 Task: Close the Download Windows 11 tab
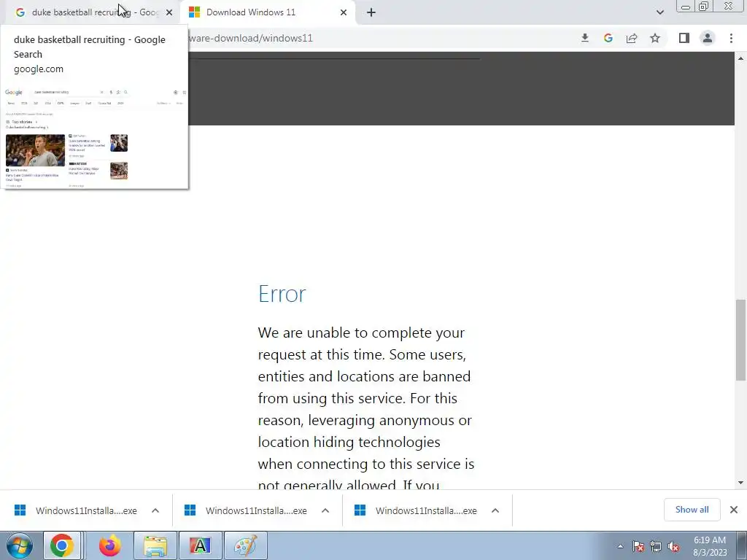[344, 13]
